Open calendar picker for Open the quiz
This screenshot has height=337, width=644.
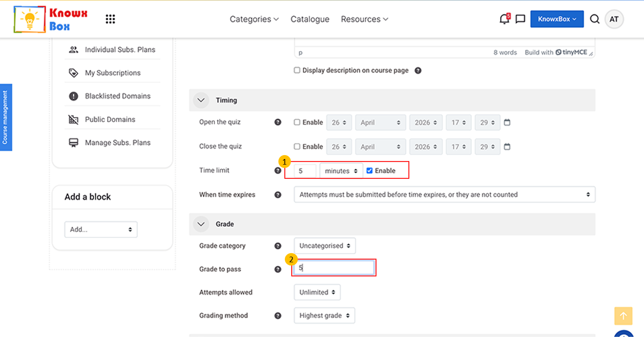pyautogui.click(x=507, y=122)
